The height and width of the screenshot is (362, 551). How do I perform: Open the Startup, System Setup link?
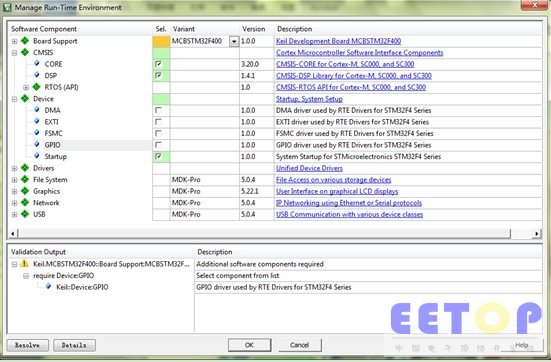[x=309, y=99]
